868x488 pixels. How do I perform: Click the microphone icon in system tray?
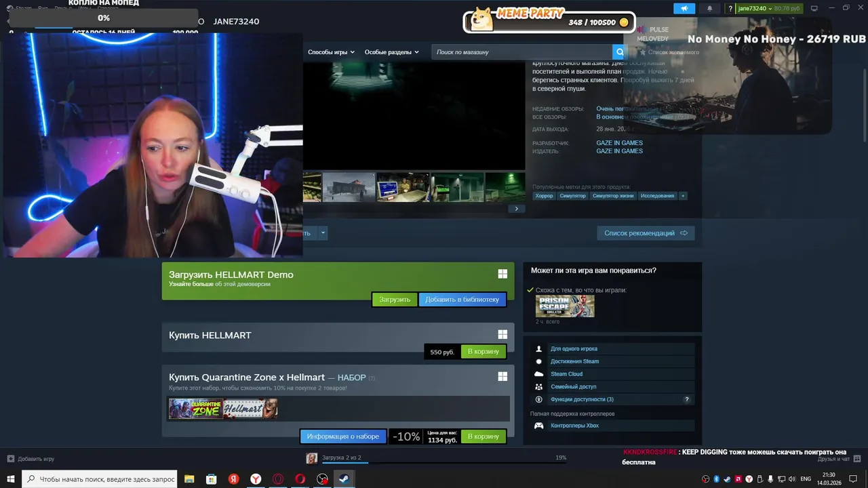tap(770, 479)
